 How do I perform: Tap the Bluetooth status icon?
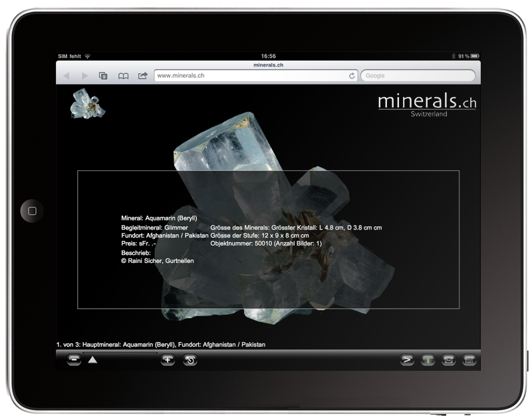(x=454, y=56)
